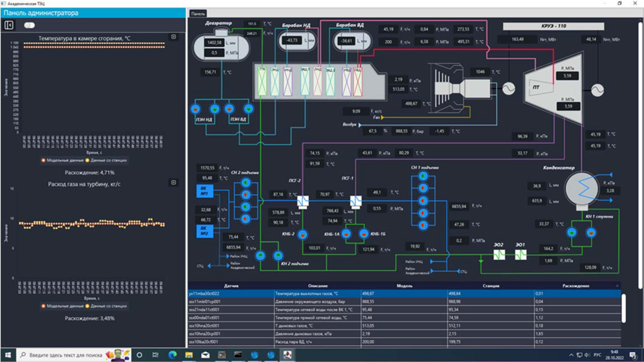Select the КНБ-1Б pump

point(364,234)
